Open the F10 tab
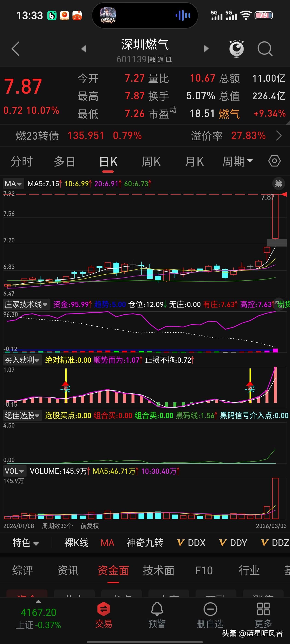The width and height of the screenshot is (290, 644). 204,570
